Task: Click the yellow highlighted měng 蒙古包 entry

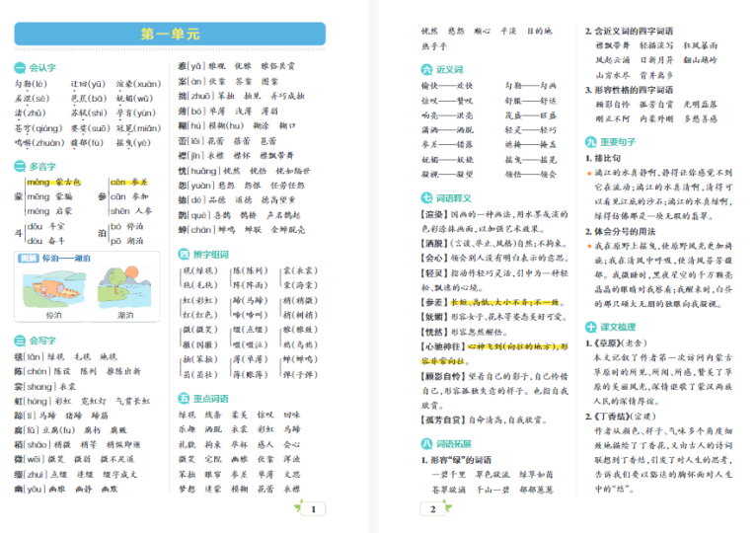Action: (x=53, y=183)
